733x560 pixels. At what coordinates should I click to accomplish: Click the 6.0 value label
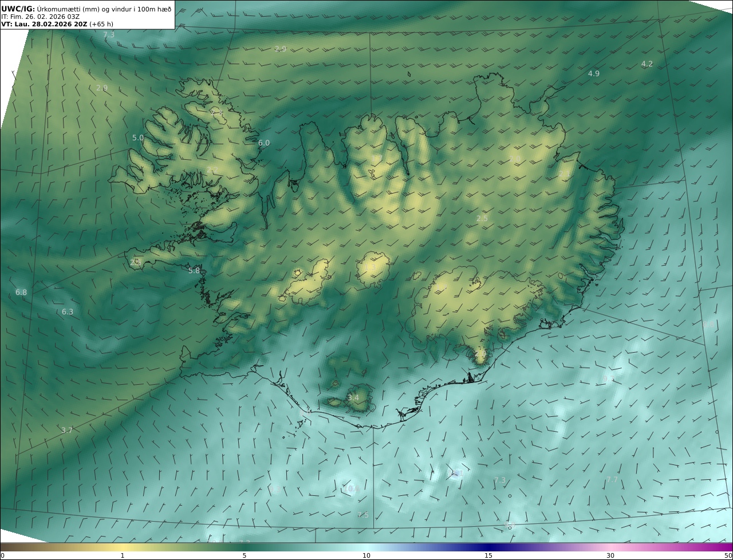pyautogui.click(x=263, y=143)
